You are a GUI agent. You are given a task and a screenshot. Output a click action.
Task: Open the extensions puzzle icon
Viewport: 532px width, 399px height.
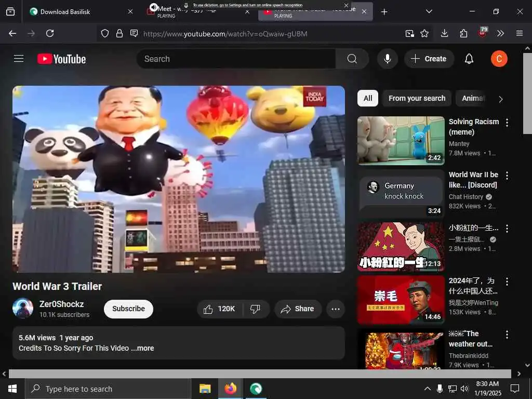pyautogui.click(x=463, y=33)
